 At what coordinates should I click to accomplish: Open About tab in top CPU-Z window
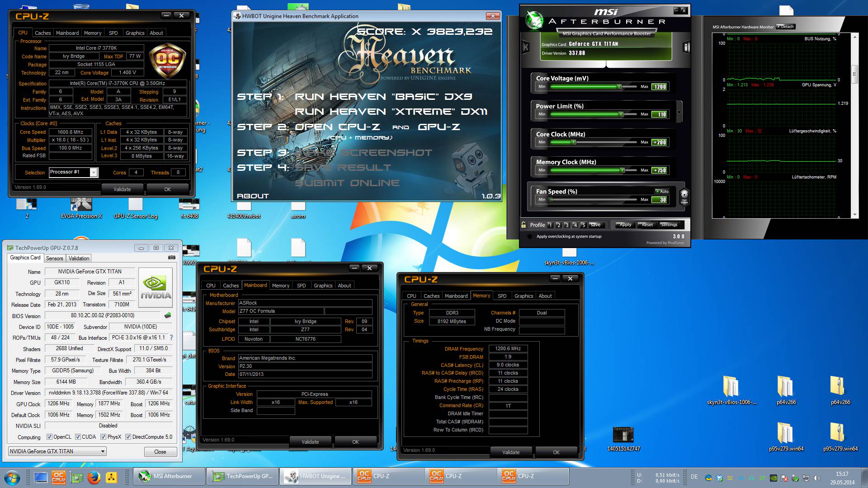tap(156, 33)
